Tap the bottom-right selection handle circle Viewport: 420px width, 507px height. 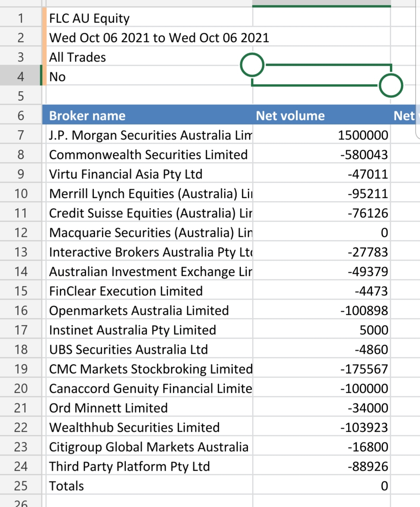tap(391, 85)
